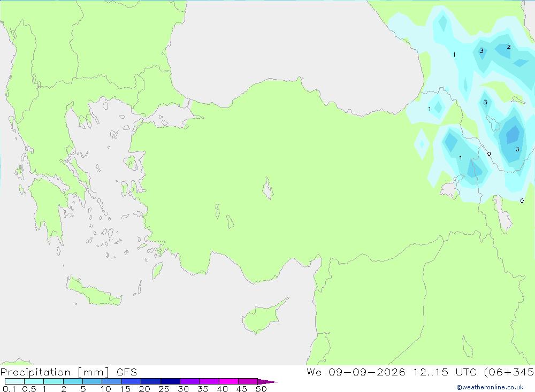Click the "0.1" legend scale value

coord(9,389)
